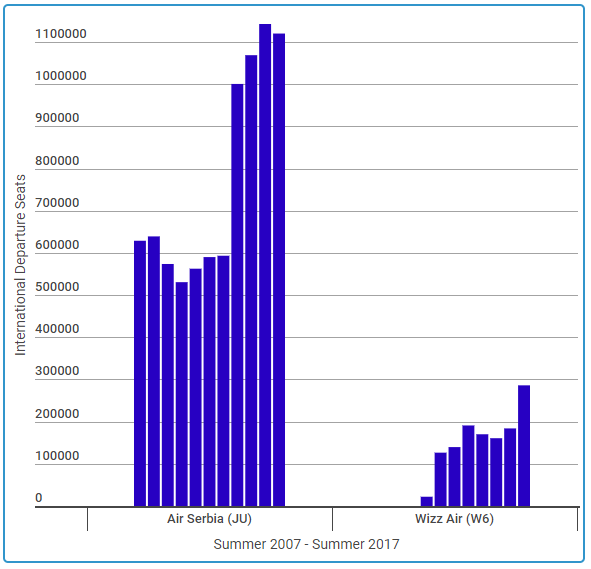Select the shortest Wizz Air bar
This screenshot has width=591, height=569.
coord(427,502)
